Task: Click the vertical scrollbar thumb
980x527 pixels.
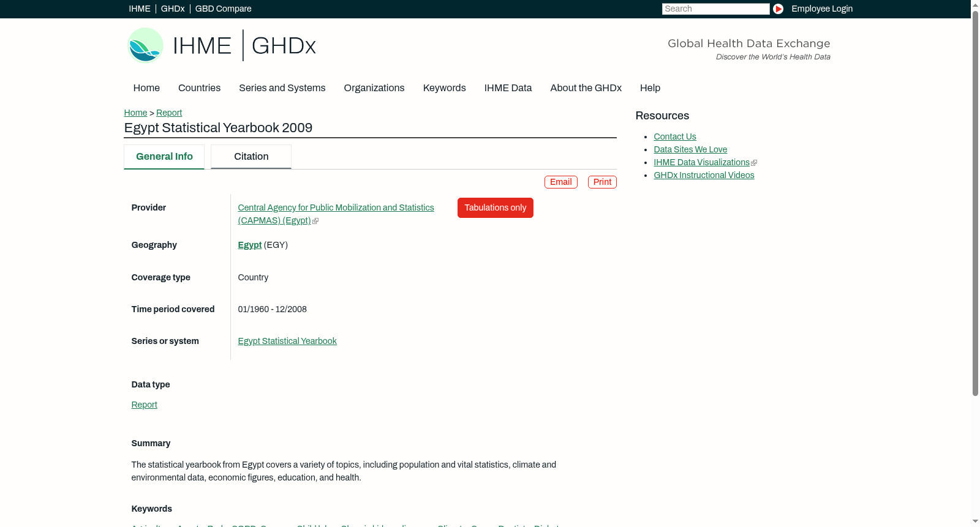Action: [975, 202]
